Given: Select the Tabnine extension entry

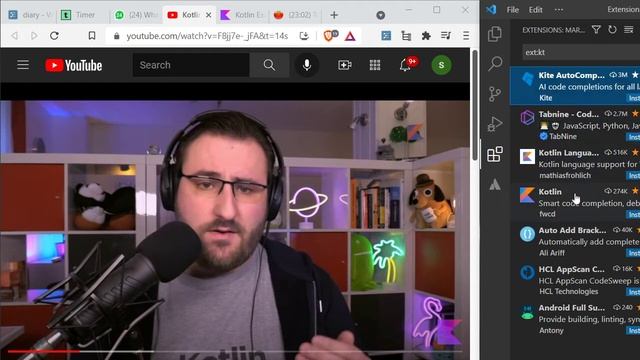Looking at the screenshot, I should click(x=575, y=125).
